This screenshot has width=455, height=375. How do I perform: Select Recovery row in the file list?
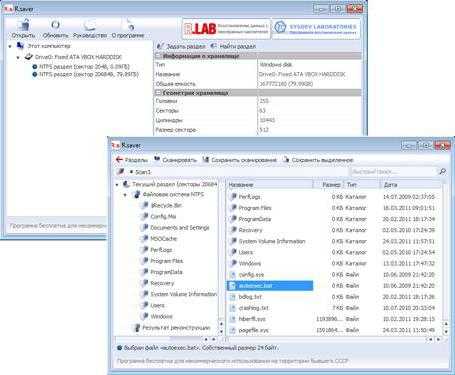(250, 230)
